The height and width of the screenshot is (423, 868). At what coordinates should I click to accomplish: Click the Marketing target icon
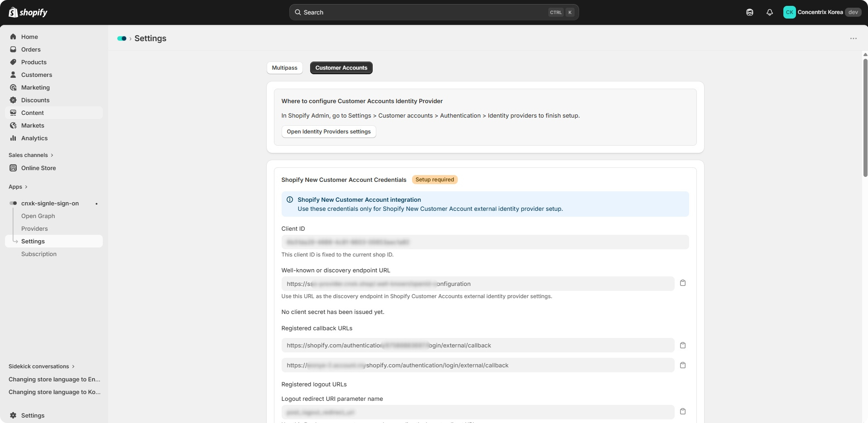(x=13, y=87)
